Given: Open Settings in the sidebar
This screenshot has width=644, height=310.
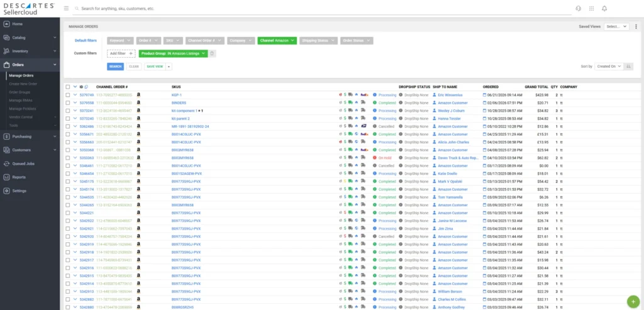Looking at the screenshot, I should pos(30,191).
